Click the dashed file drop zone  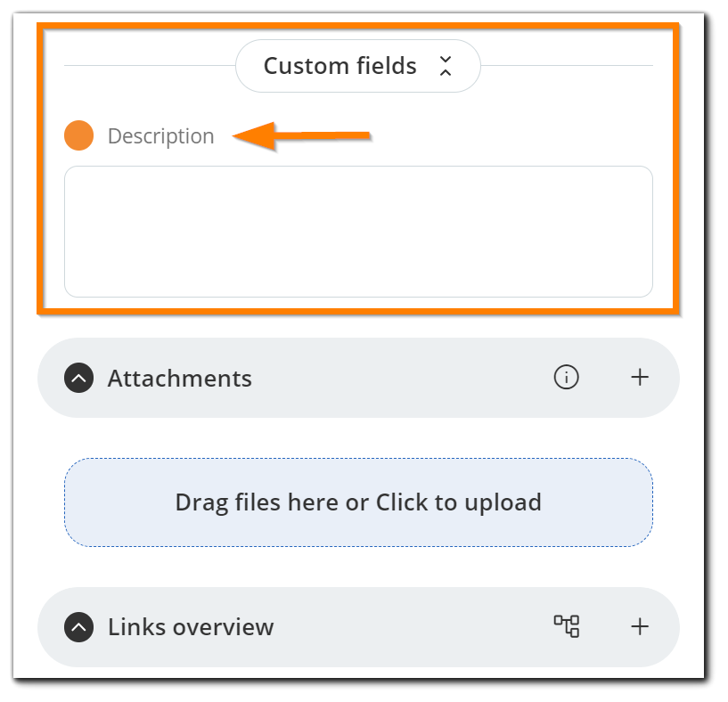[358, 502]
